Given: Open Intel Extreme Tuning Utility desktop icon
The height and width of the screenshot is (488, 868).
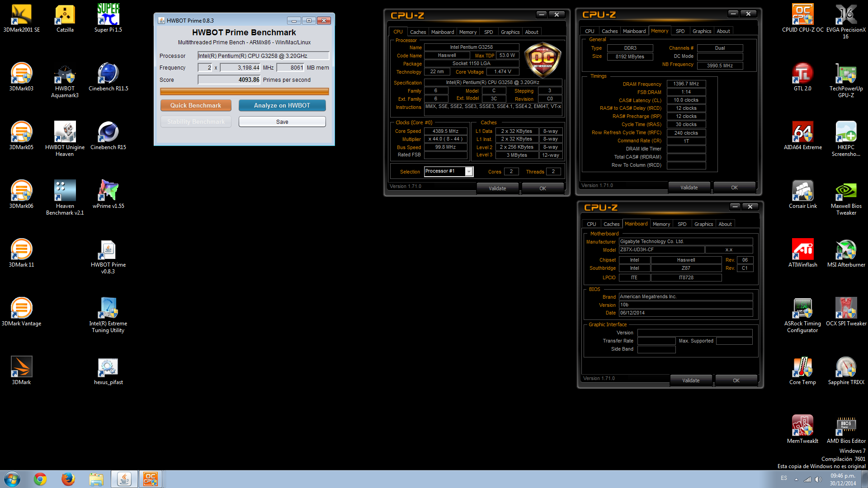Looking at the screenshot, I should 108,315.
